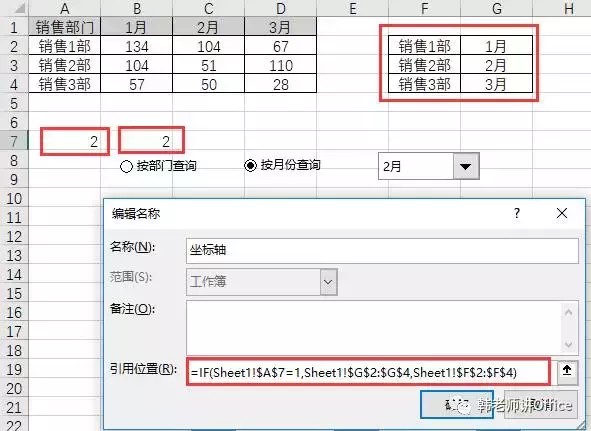Click cell C2 with value 104
This screenshot has width=591, height=431.
[x=208, y=46]
